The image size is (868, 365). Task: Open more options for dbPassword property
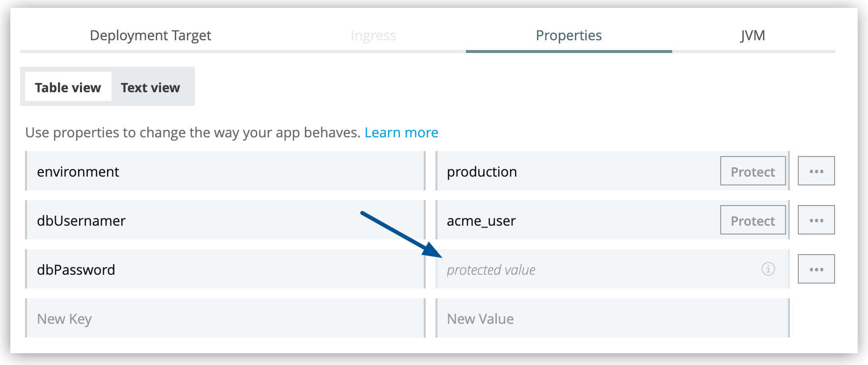point(816,269)
